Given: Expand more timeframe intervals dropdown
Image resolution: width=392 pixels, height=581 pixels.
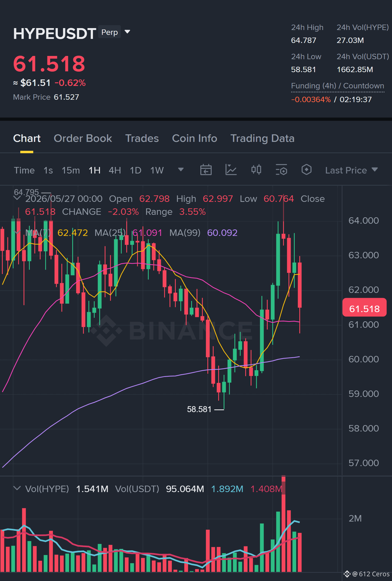Looking at the screenshot, I should pyautogui.click(x=181, y=169).
